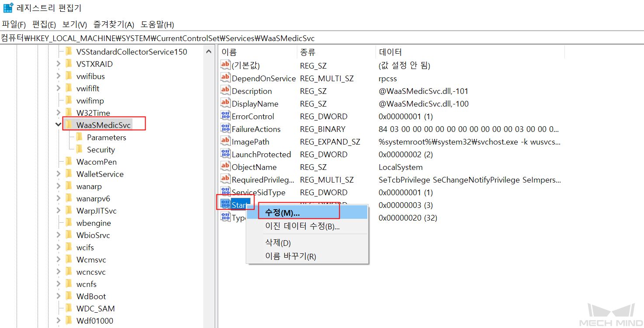Image resolution: width=644 pixels, height=328 pixels.
Task: Click the string icon of (기본값) value
Action: (225, 65)
